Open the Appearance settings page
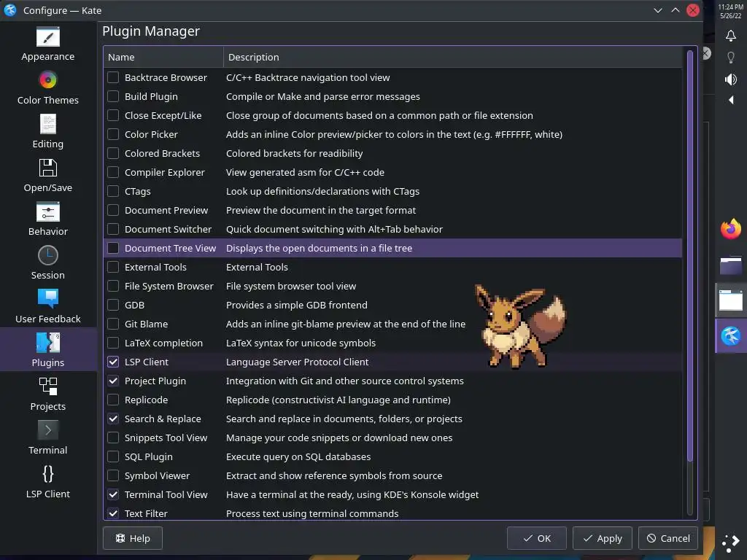 click(47, 44)
